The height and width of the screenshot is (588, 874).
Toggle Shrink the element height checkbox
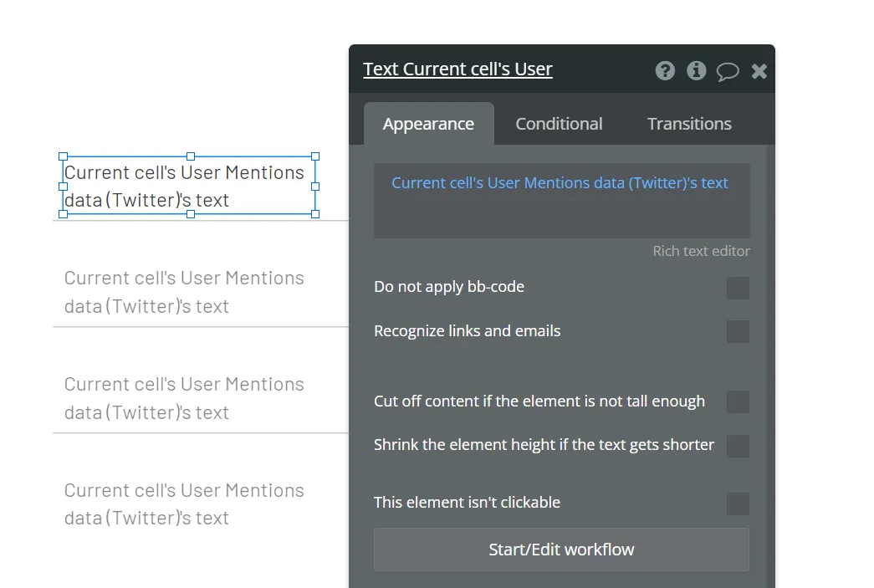pyautogui.click(x=738, y=446)
